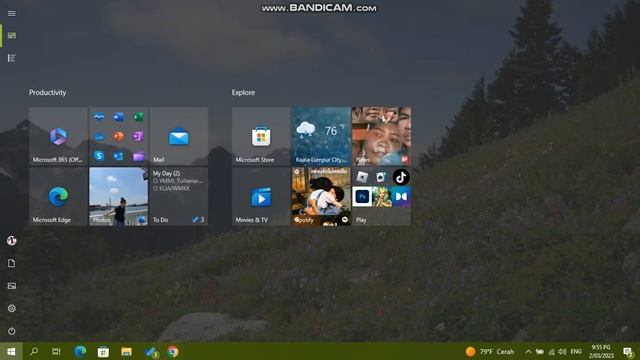Screen dimensions: 640x360
Task: Launch the Movies & TV tile
Action: [261, 196]
